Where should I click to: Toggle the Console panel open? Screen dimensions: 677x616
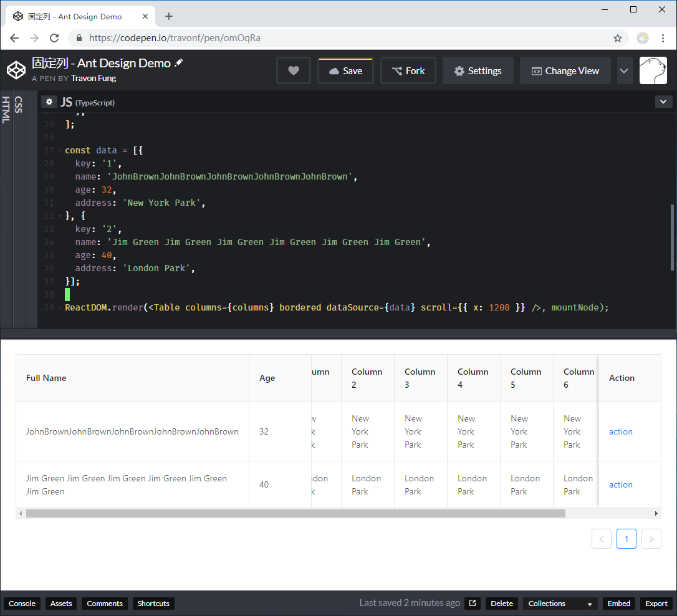click(x=22, y=603)
